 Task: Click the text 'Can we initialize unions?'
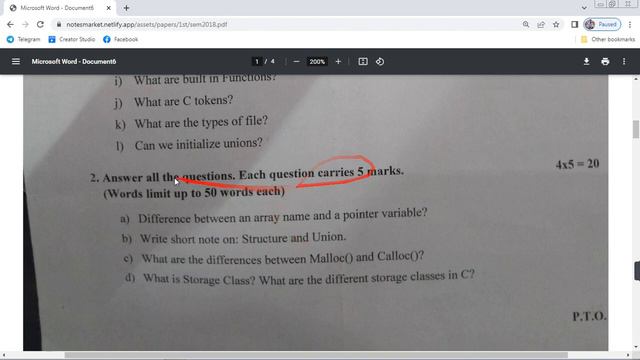point(199,144)
